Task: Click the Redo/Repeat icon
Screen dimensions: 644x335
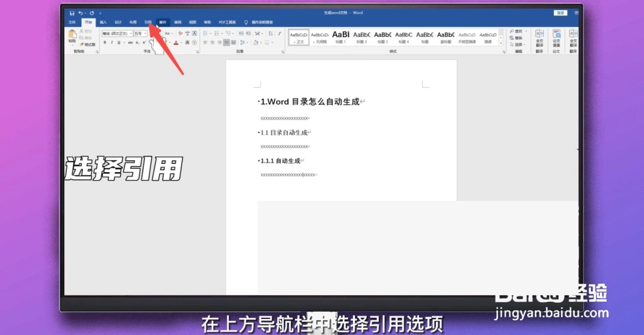Action: 92,14
